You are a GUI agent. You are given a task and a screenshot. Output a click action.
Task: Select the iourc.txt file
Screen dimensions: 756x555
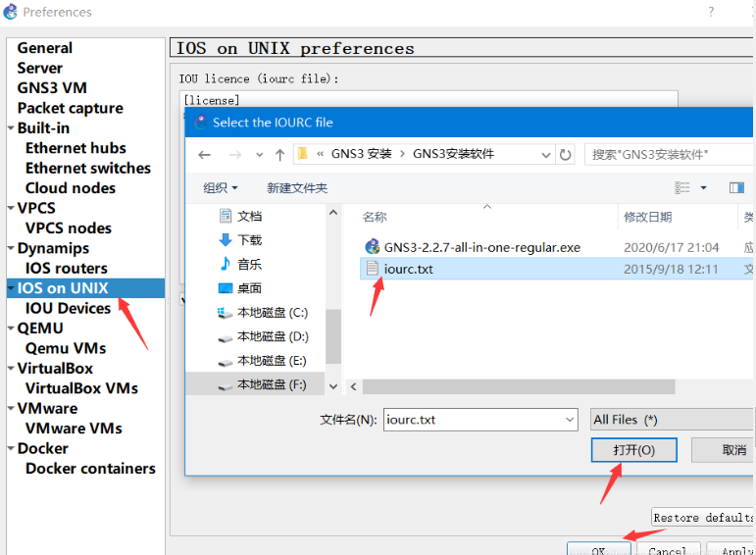408,269
